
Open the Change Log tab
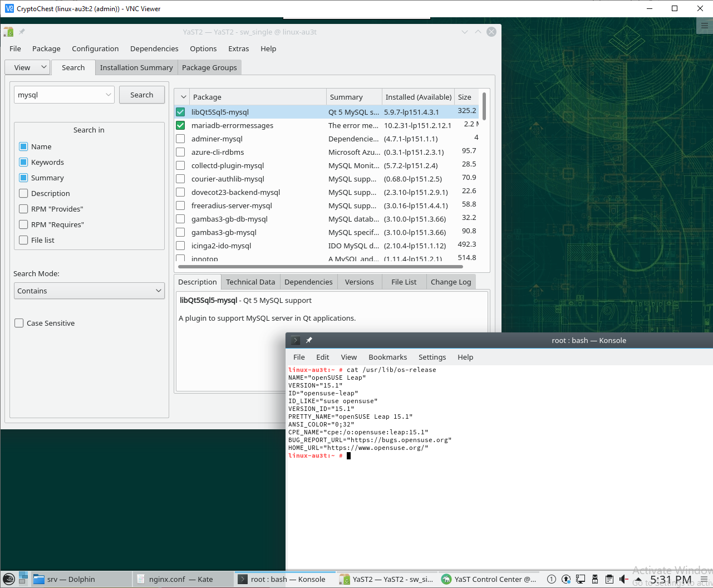point(451,282)
